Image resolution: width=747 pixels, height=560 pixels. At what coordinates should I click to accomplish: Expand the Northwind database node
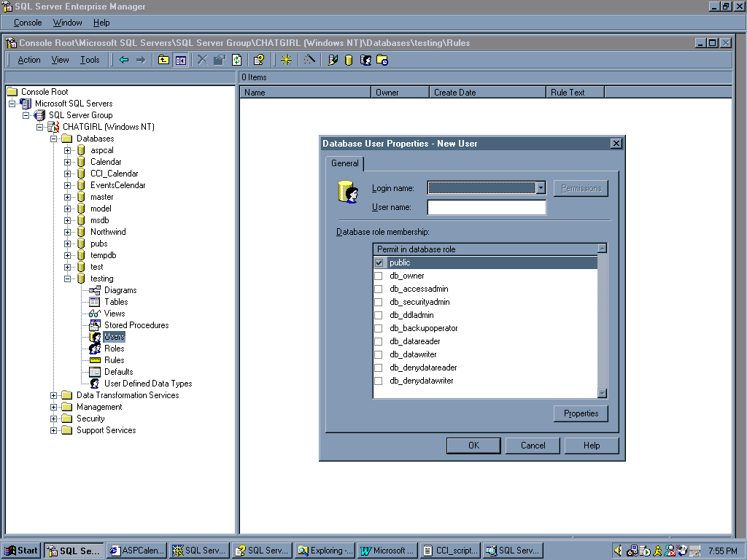point(67,233)
